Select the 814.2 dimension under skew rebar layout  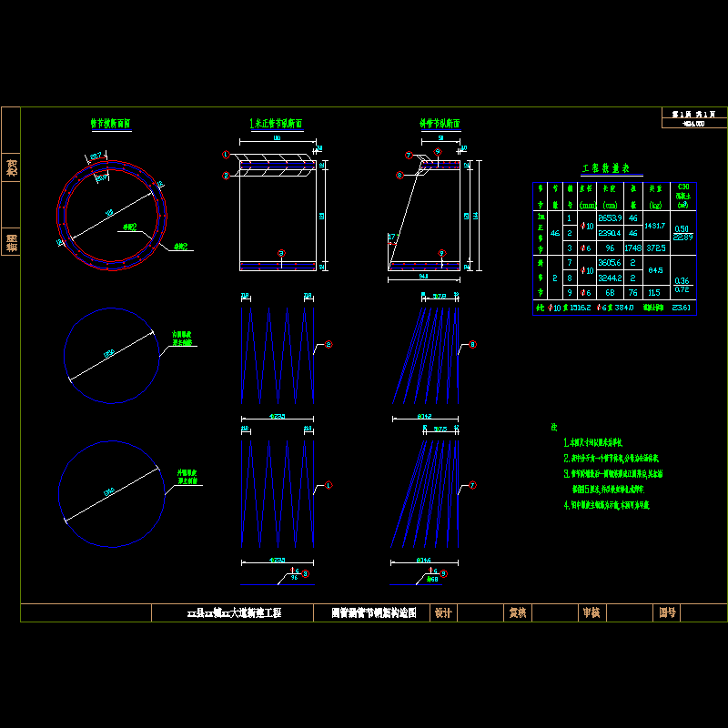424,417
